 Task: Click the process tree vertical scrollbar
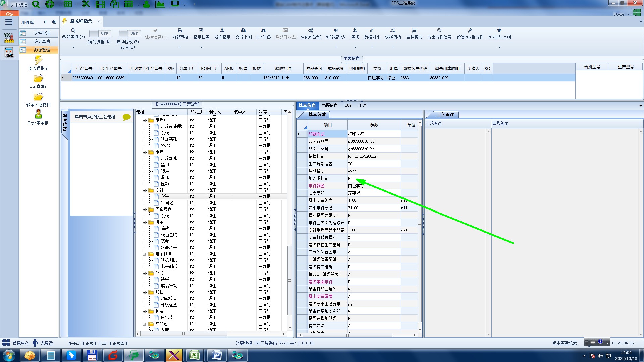[290, 280]
